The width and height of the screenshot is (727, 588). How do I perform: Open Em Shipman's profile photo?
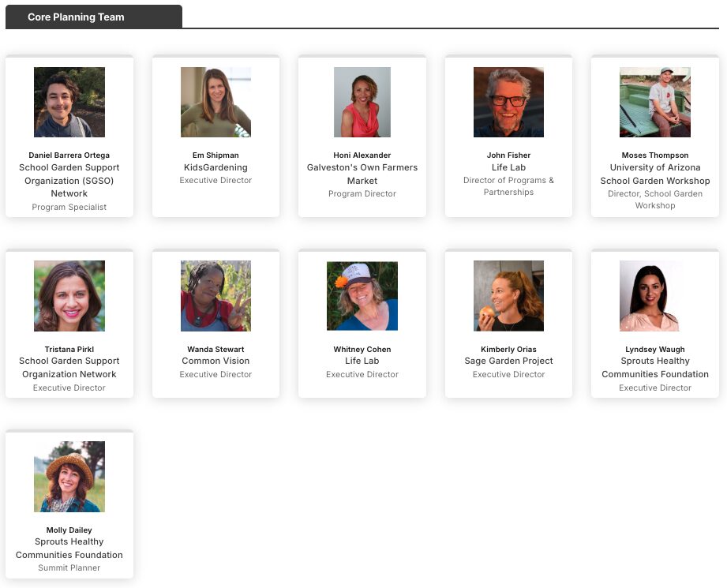215,102
